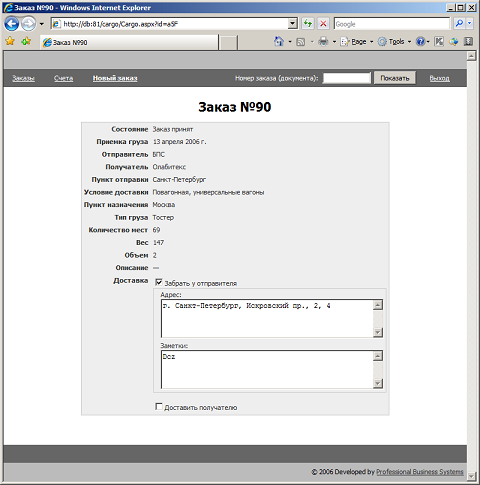
Task: Open search provider options dropdown
Action: point(470,24)
